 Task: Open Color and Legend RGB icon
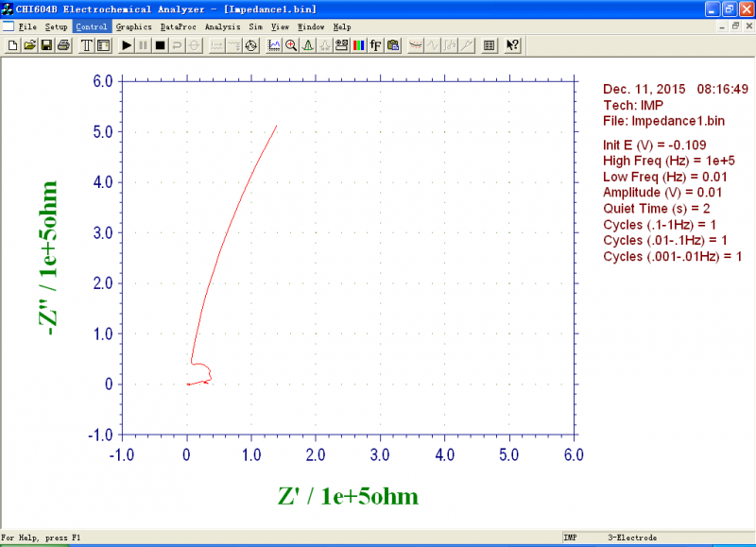point(359,45)
